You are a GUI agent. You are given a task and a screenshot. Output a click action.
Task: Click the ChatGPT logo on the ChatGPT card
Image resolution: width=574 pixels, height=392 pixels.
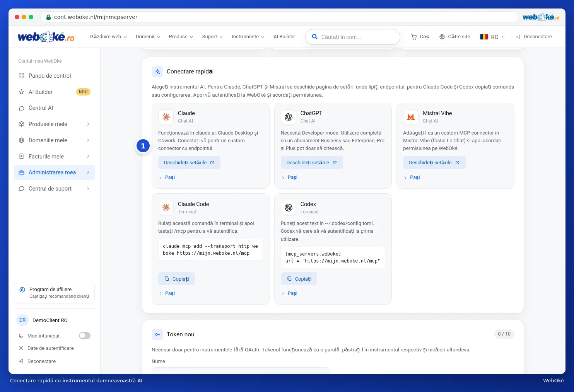[x=289, y=117]
